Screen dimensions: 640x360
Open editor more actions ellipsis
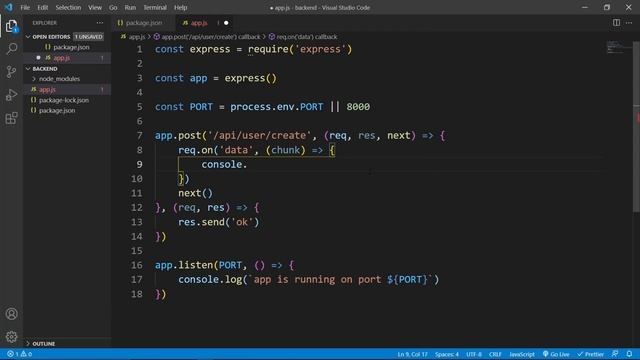click(x=629, y=23)
